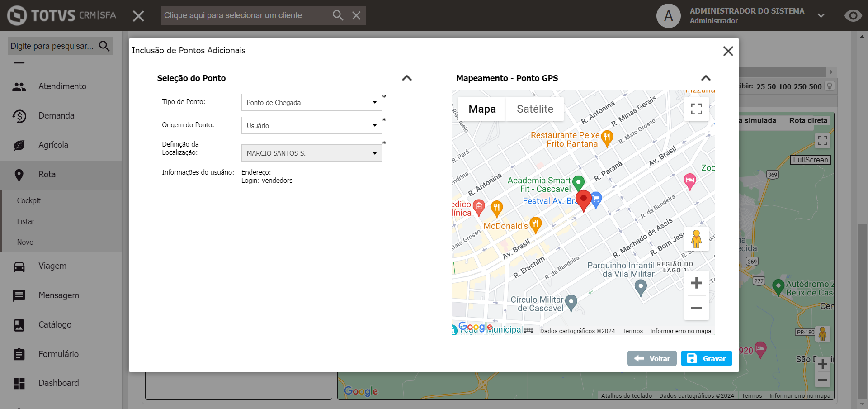868x409 pixels.
Task: Open the Viagem menu
Action: [61, 266]
